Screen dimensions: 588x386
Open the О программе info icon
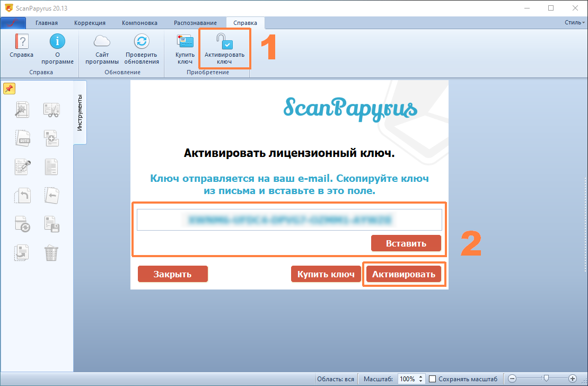pos(57,41)
